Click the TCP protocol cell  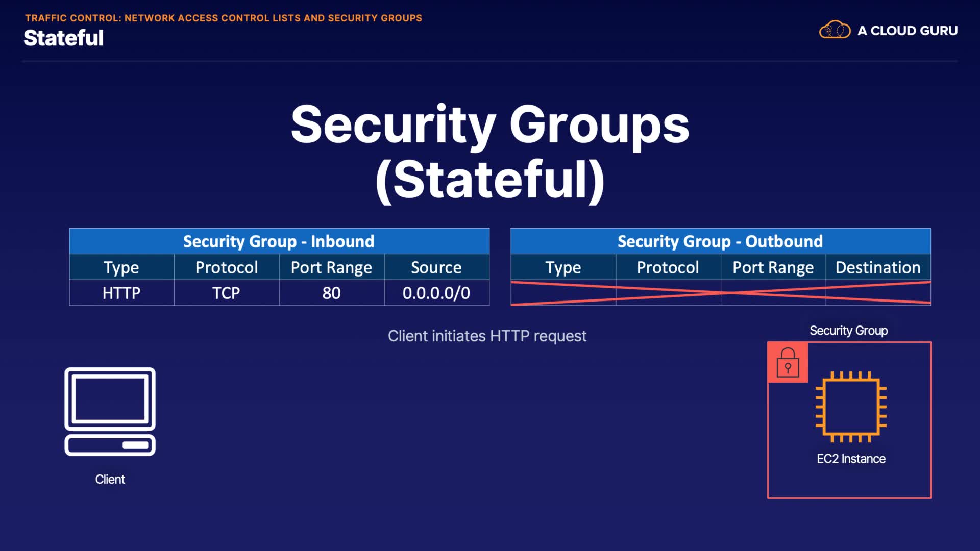(226, 293)
